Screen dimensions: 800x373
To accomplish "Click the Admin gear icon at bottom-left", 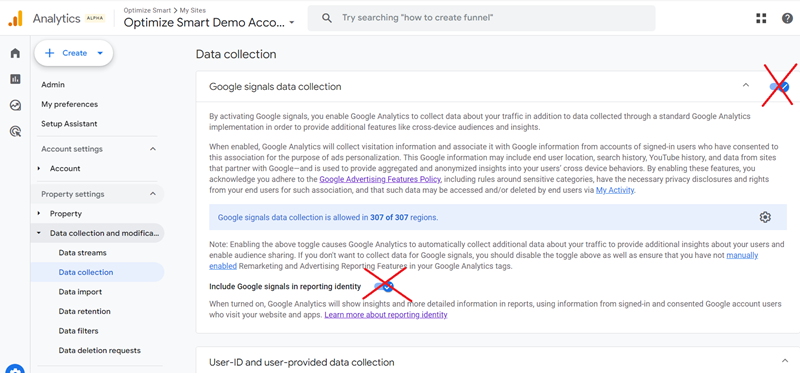I will [x=15, y=369].
